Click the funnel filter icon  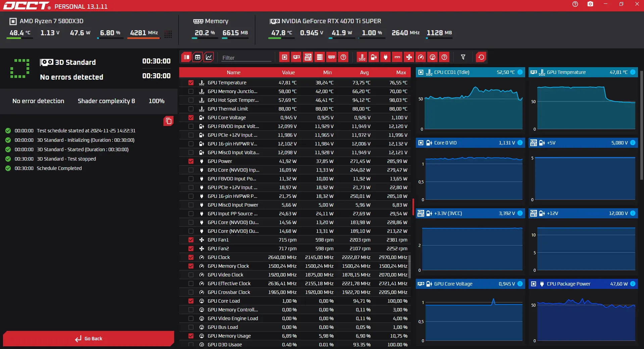[463, 57]
